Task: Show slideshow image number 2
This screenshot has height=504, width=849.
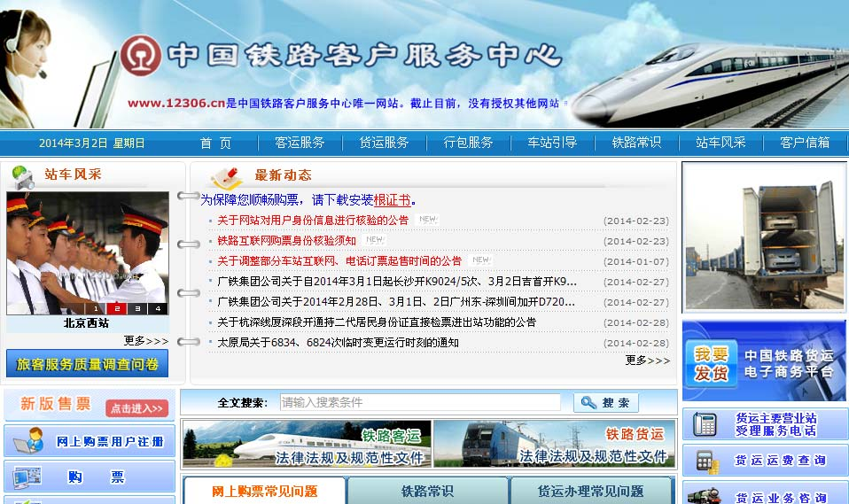Action: click(x=116, y=308)
